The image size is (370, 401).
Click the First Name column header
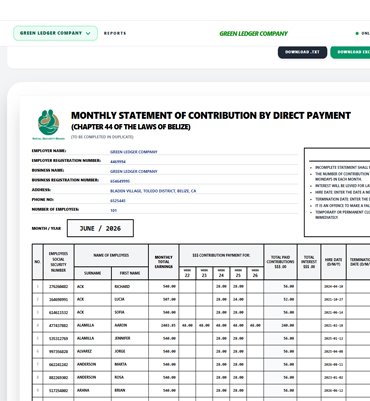(x=130, y=273)
